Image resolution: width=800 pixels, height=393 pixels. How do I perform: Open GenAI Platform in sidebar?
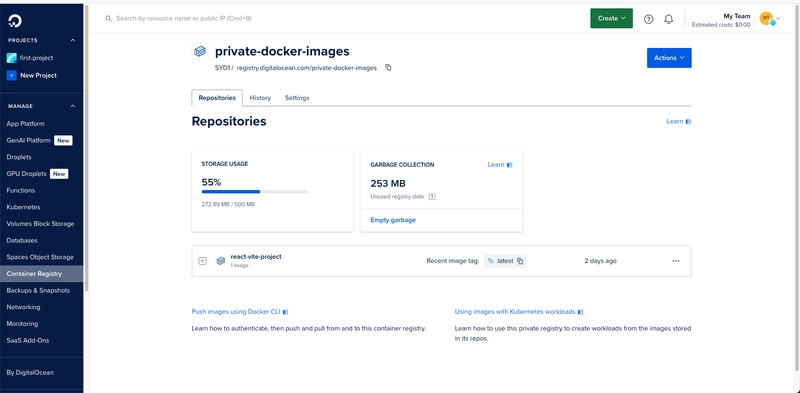[29, 140]
